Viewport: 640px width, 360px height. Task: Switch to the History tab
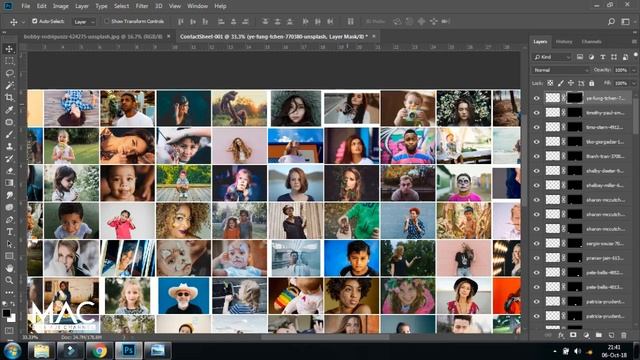(x=564, y=42)
